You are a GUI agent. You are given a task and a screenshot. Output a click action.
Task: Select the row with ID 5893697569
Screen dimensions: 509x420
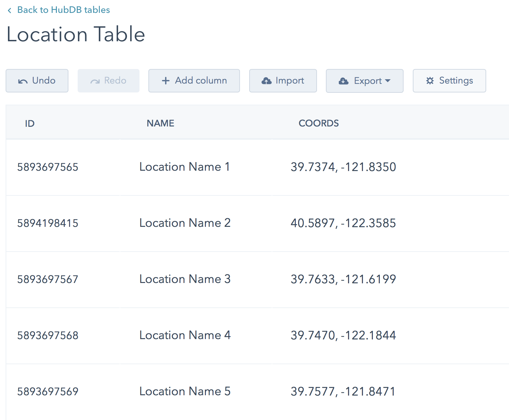48,391
